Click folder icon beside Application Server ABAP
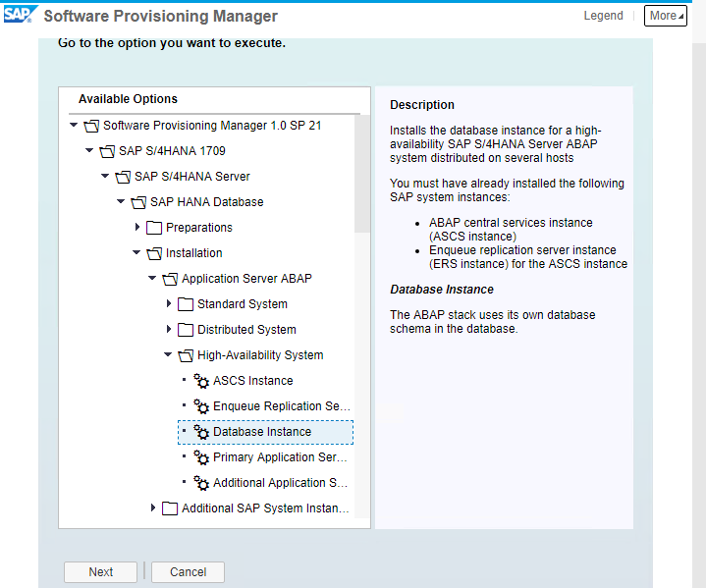 170,279
